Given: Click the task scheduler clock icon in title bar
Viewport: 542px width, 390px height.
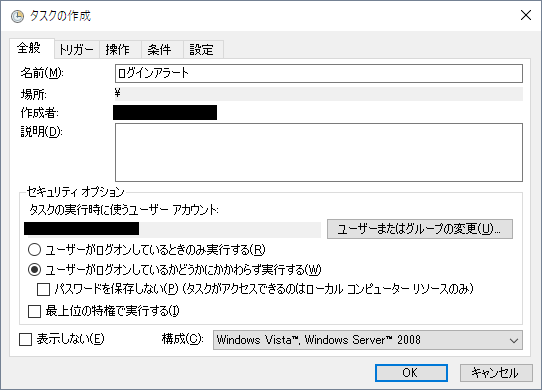Looking at the screenshot, I should pos(17,16).
